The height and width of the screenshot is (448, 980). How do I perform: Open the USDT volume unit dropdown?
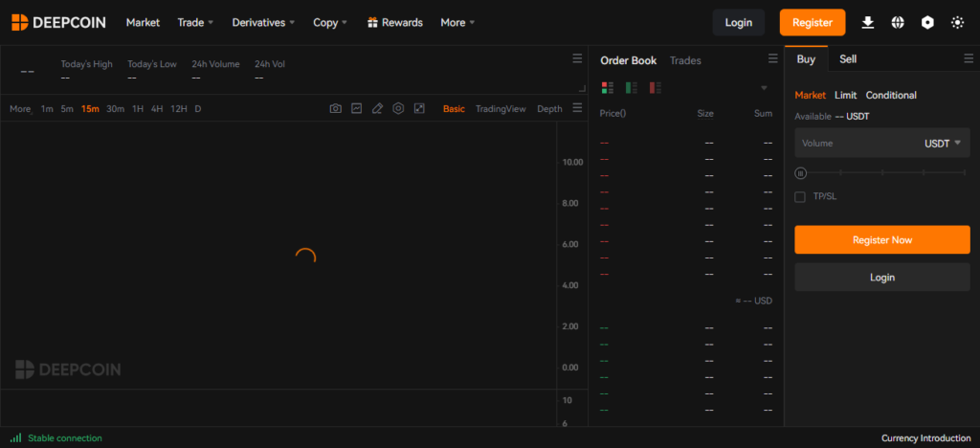(x=943, y=143)
